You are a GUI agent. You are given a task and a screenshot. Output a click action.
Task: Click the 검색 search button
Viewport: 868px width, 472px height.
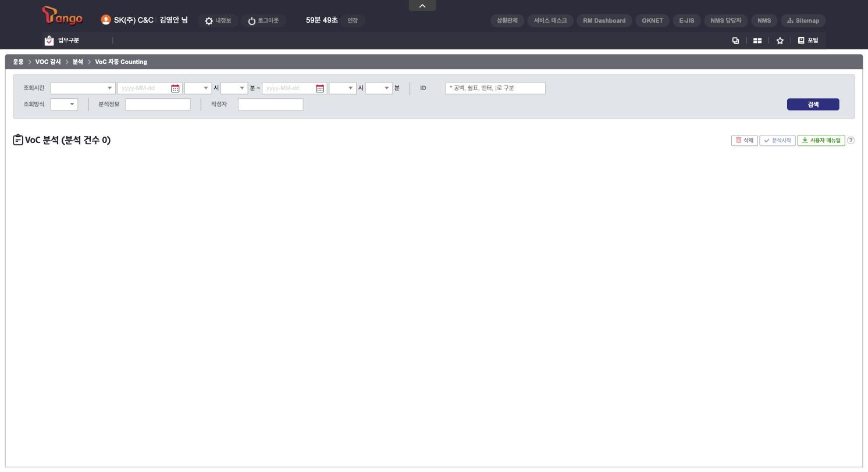[x=813, y=105]
